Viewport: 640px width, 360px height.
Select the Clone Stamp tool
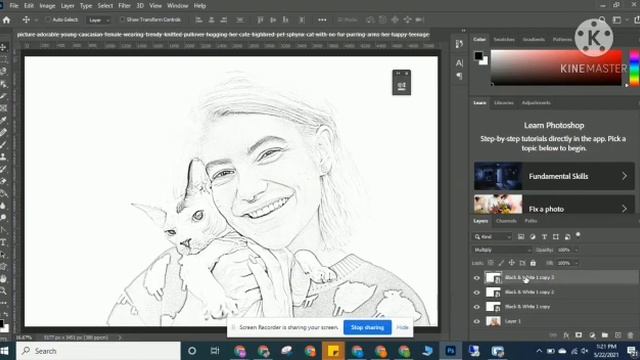pyautogui.click(x=3, y=157)
